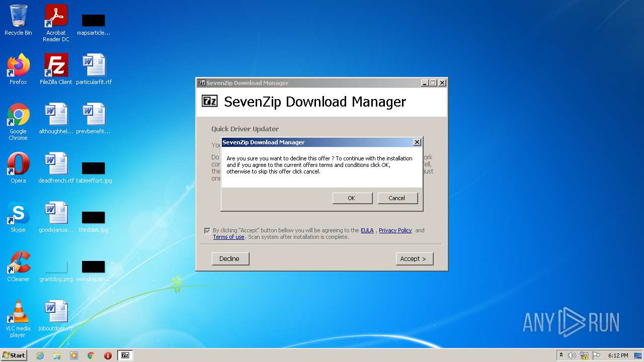Switch to SevenZip 7z taskbar item

[125, 355]
